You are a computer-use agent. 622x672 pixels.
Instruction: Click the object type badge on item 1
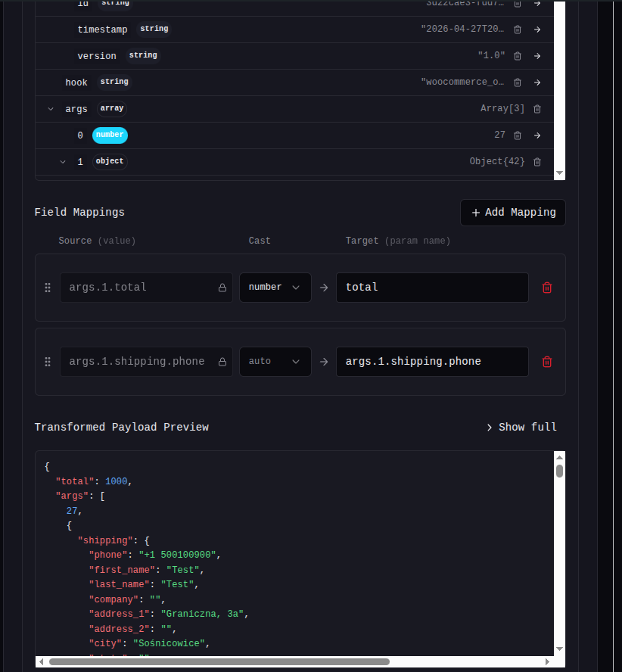(110, 162)
